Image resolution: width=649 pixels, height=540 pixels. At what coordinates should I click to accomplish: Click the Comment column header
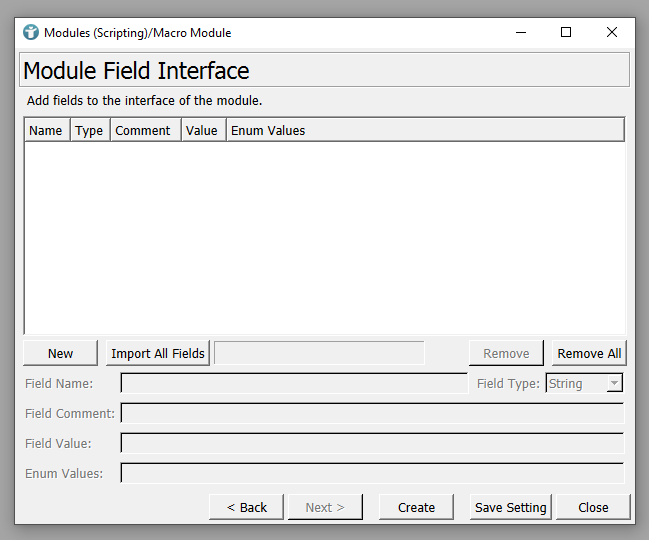point(143,130)
